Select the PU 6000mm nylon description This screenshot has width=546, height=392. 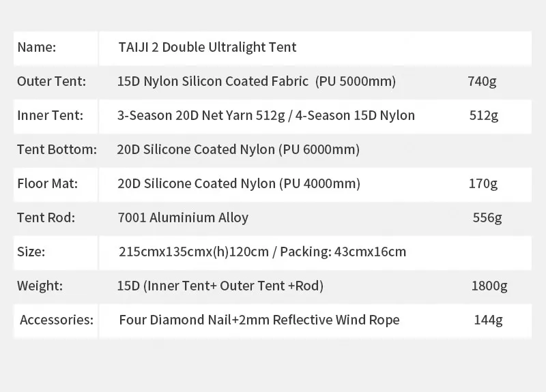pyautogui.click(x=238, y=149)
